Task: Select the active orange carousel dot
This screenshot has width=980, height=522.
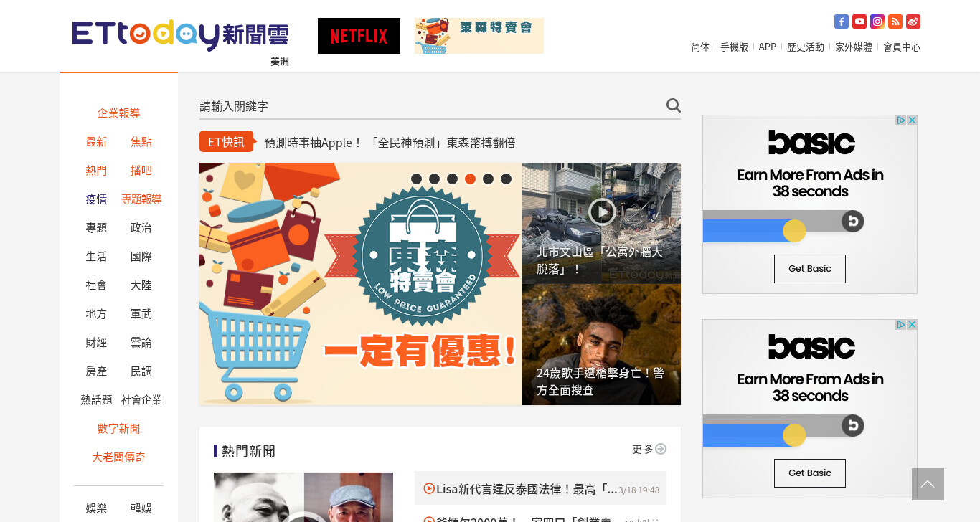Action: click(470, 179)
